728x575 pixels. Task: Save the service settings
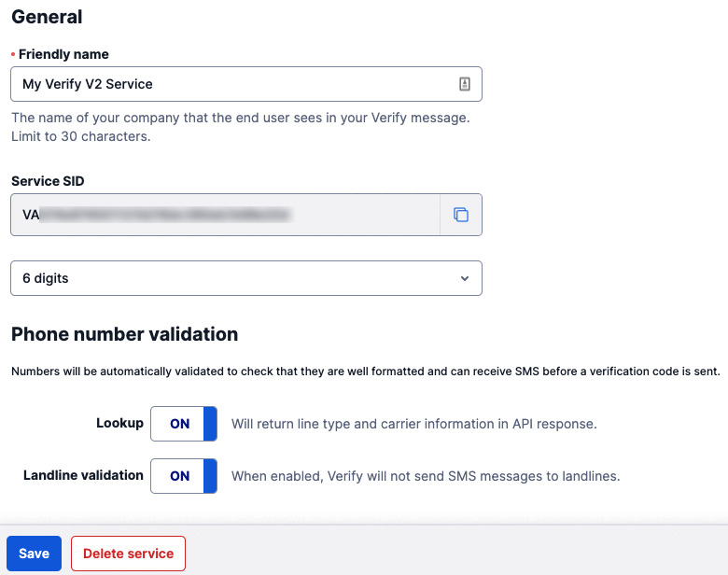[x=34, y=554]
